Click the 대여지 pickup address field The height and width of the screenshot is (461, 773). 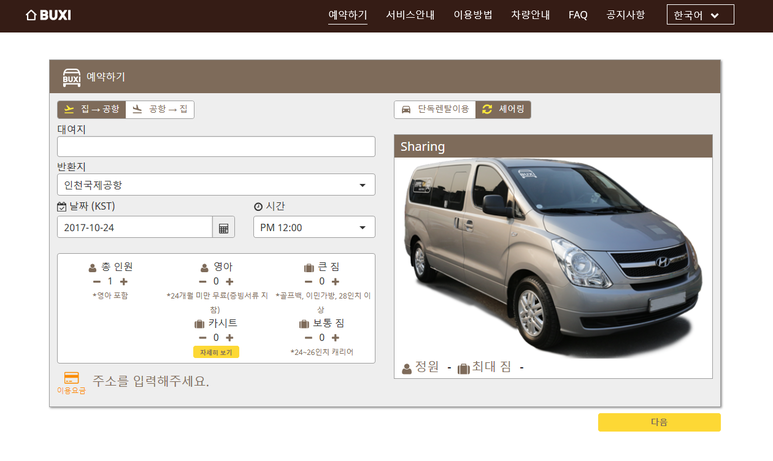click(216, 147)
